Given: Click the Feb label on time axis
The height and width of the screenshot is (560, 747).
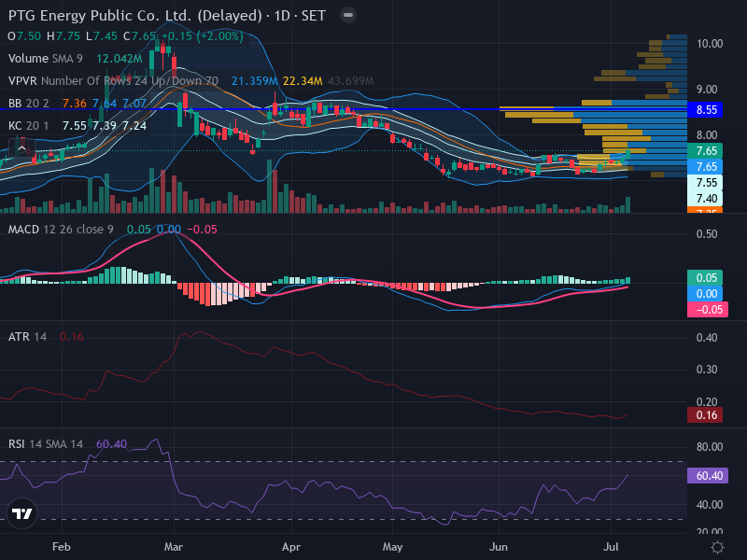Looking at the screenshot, I should [62, 547].
